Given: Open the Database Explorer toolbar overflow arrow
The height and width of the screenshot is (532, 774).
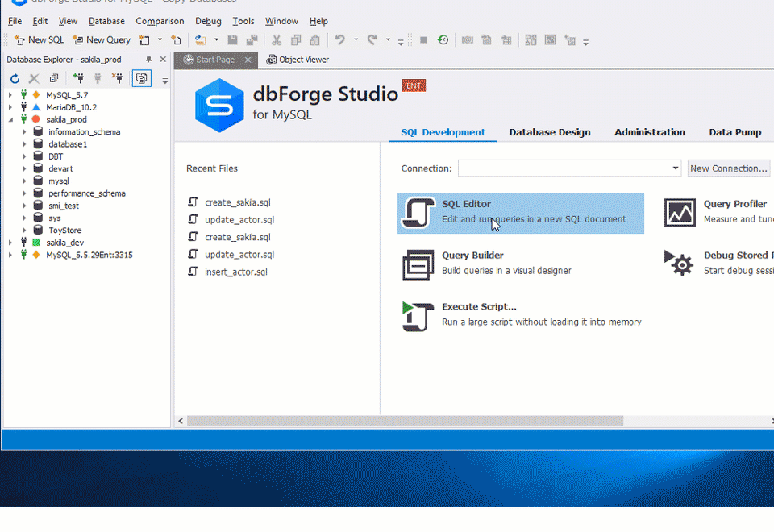Looking at the screenshot, I should [164, 81].
